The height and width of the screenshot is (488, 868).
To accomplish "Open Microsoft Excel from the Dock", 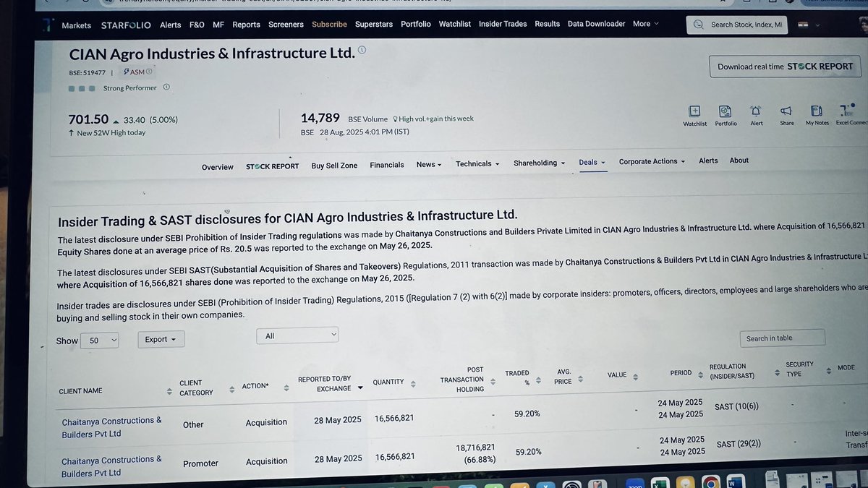I will 659,483.
